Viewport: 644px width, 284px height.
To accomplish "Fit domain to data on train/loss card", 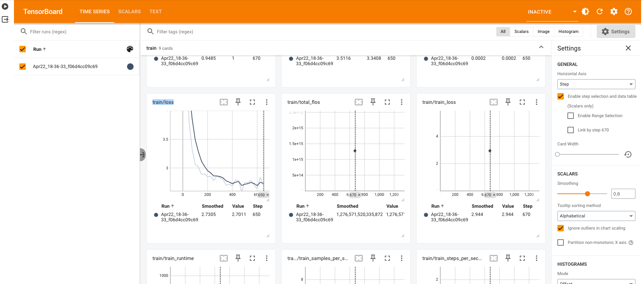I will click(224, 102).
